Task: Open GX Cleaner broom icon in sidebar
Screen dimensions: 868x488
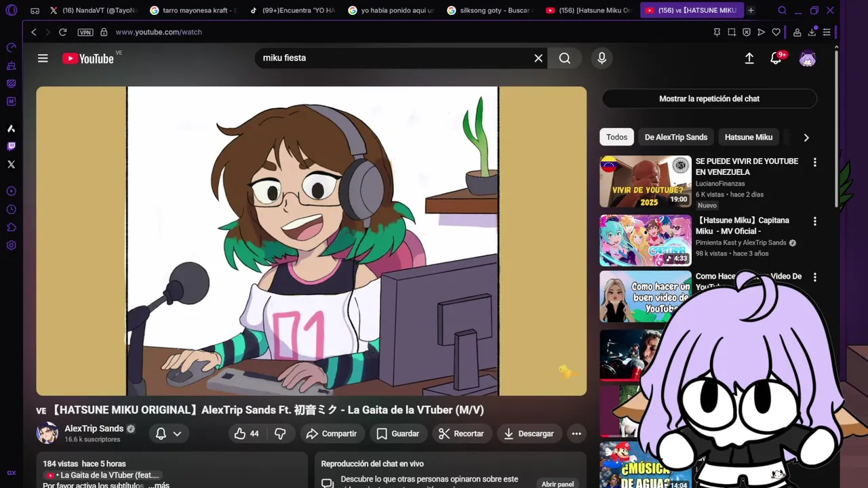Action: (11, 66)
